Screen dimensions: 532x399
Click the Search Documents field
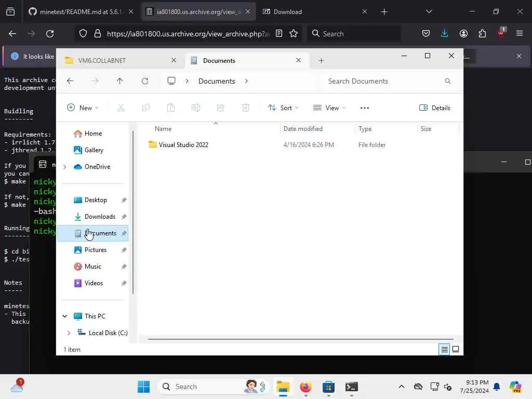(x=389, y=81)
